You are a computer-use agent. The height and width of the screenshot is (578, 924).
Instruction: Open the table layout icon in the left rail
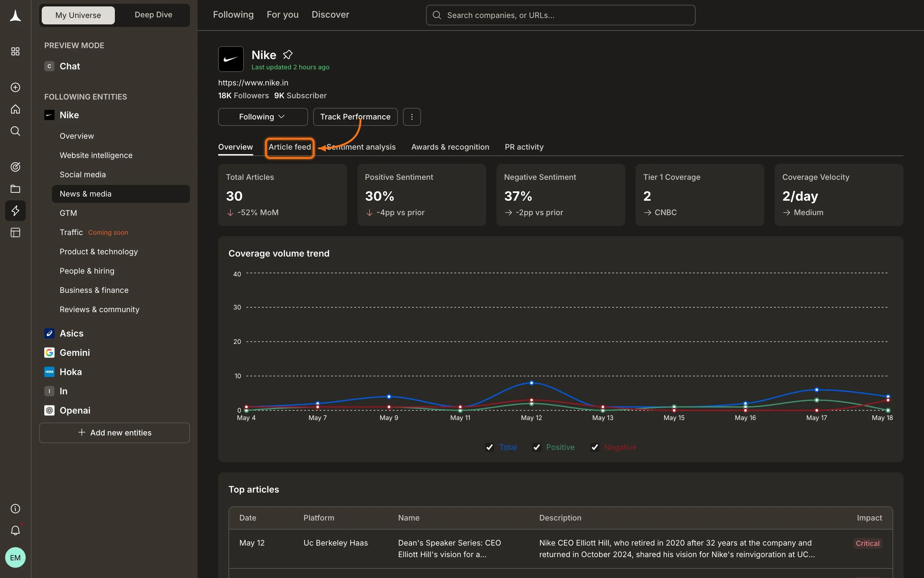(x=15, y=232)
